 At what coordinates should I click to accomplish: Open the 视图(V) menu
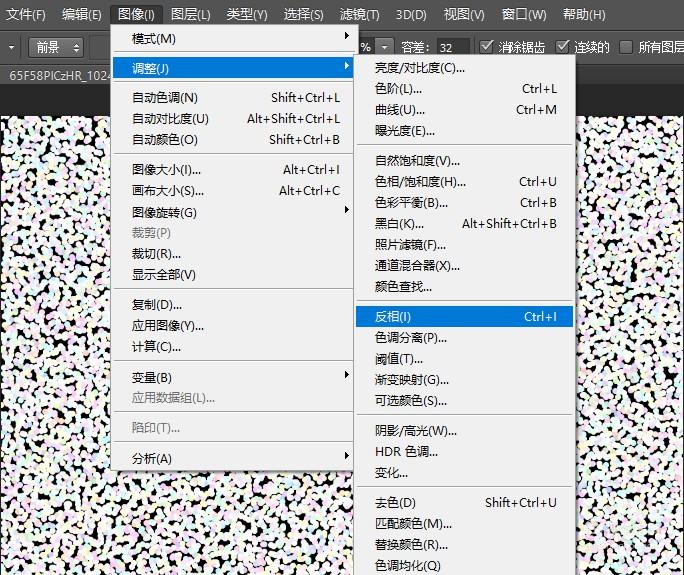464,14
